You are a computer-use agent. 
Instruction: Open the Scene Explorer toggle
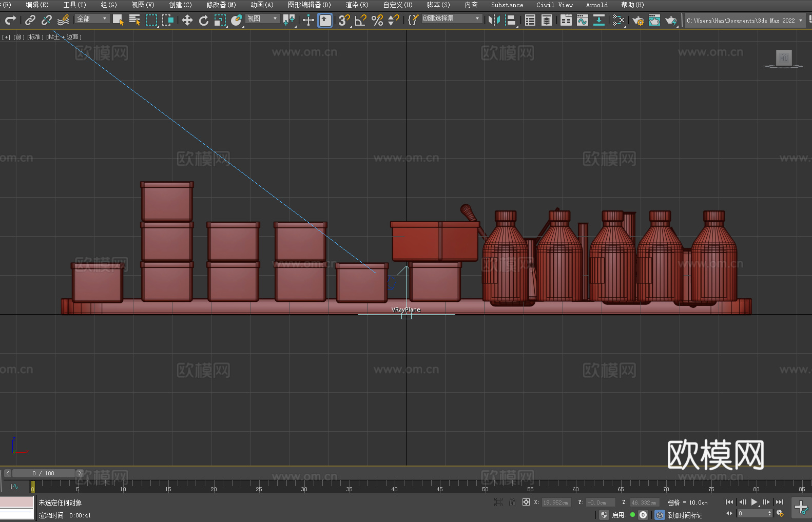click(530, 20)
